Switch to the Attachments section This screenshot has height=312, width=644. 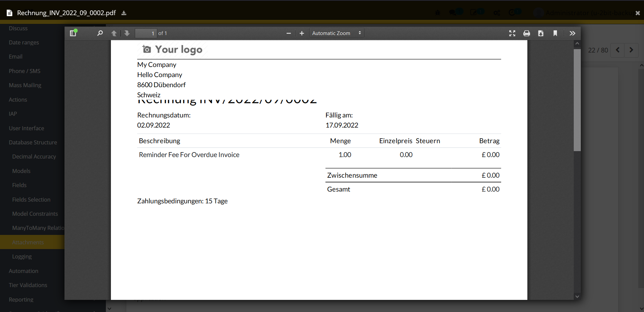(x=28, y=242)
